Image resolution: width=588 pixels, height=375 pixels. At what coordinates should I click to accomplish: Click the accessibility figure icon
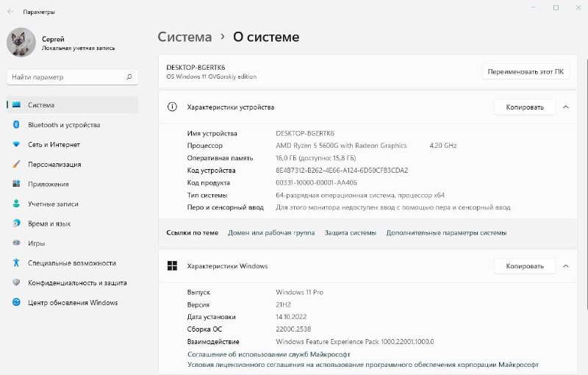point(16,262)
